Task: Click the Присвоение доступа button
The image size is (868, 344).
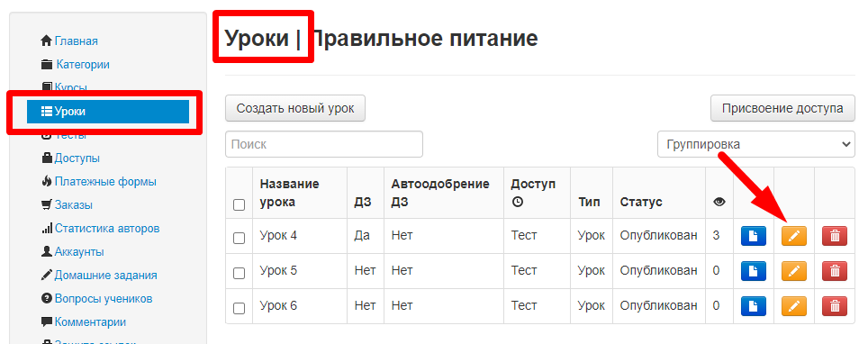Action: 782,108
